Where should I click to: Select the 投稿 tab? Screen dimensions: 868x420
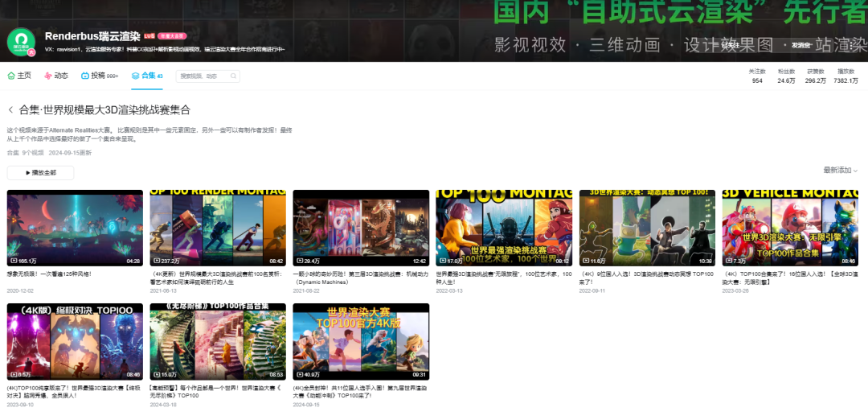[99, 76]
